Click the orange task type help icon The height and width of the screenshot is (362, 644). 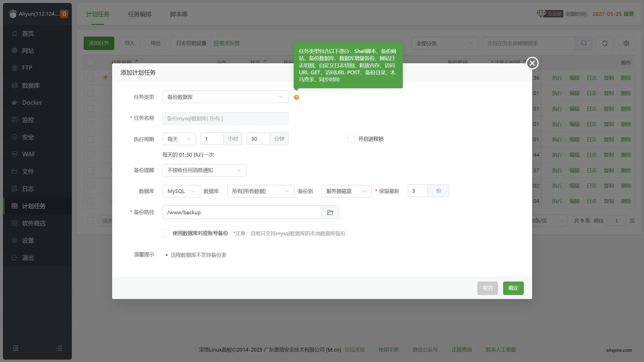click(296, 97)
